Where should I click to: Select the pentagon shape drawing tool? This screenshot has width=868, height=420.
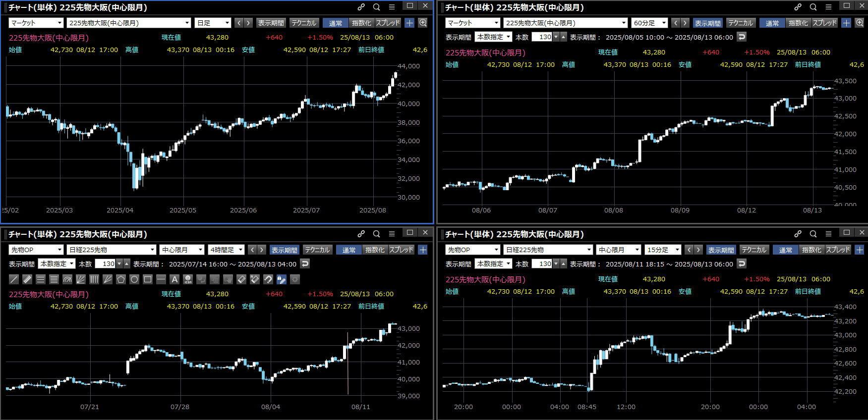click(121, 279)
